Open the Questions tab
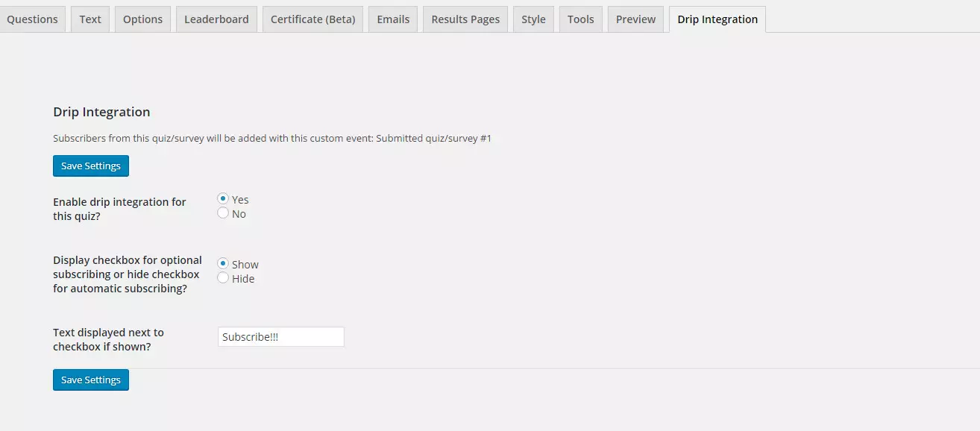 (32, 19)
